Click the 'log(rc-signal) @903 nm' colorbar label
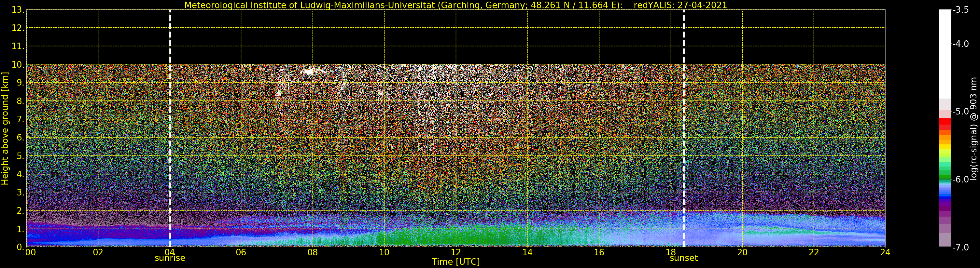980x268 pixels. pos(973,128)
